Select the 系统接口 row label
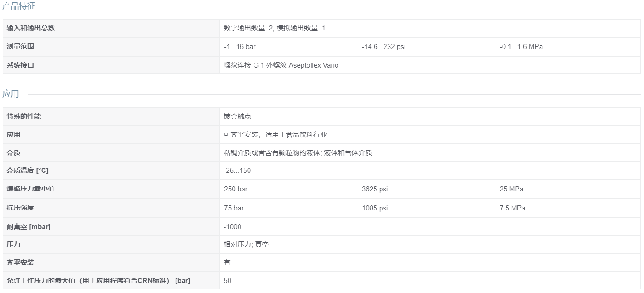This screenshot has width=644, height=293. point(20,65)
